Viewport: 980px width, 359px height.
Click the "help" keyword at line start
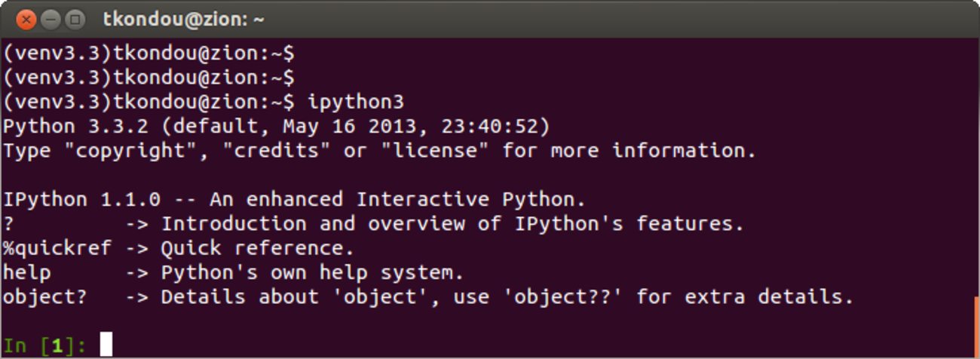27,272
